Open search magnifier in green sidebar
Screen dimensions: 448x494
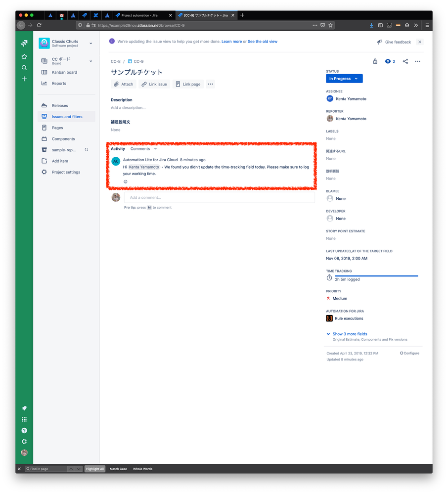(x=24, y=68)
